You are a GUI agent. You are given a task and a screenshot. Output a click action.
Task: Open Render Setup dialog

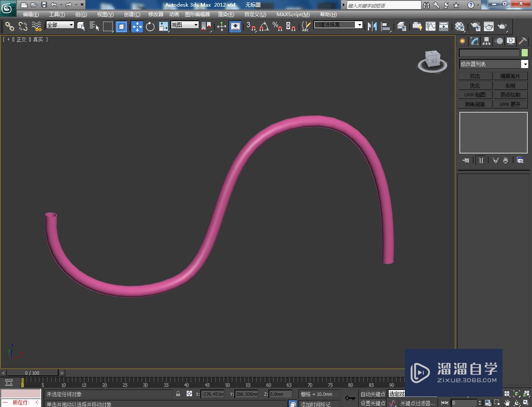point(475,26)
